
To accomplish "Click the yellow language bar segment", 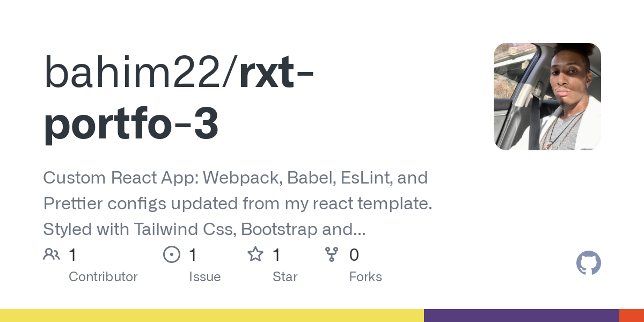I will [x=212, y=316].
